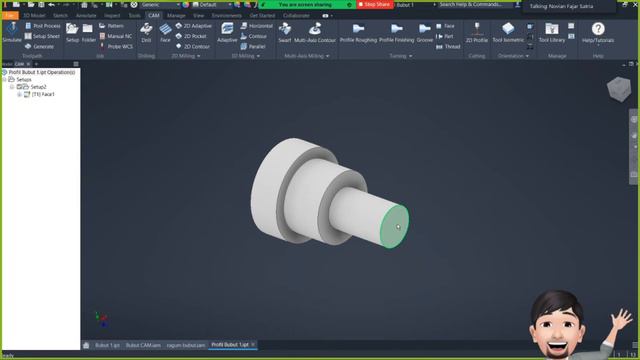Open the Bubut CAM.iam document tab
Image resolution: width=640 pixels, height=360 pixels.
(143, 345)
